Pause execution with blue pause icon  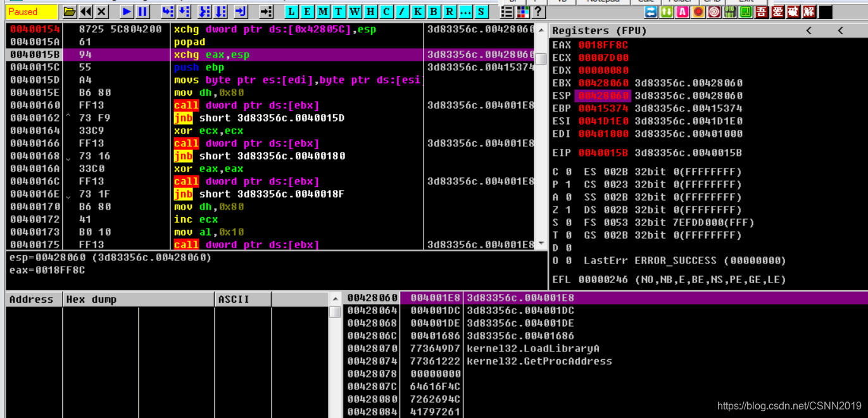(142, 11)
